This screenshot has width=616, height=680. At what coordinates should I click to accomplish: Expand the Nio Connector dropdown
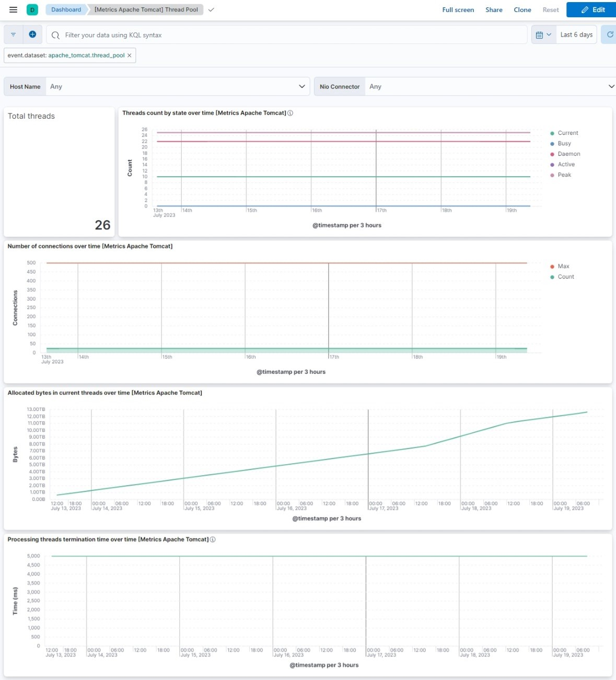tap(611, 86)
